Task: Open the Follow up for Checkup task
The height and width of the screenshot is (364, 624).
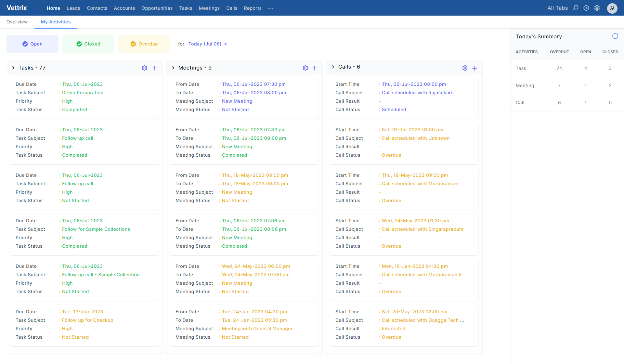Action: coord(87,320)
